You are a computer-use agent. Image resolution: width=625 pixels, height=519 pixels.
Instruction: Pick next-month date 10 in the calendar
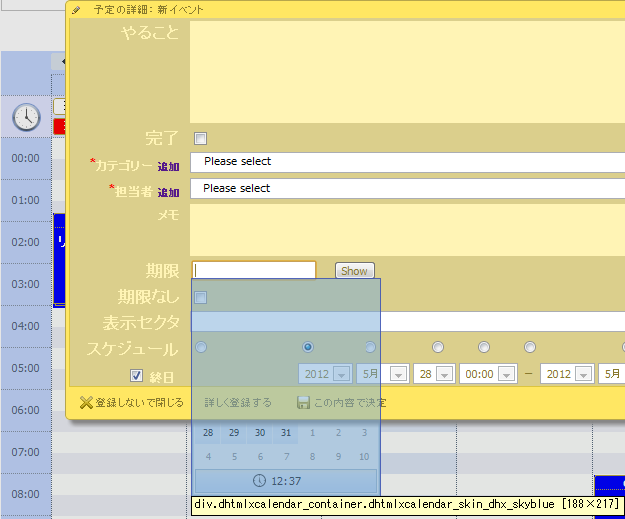tap(364, 456)
